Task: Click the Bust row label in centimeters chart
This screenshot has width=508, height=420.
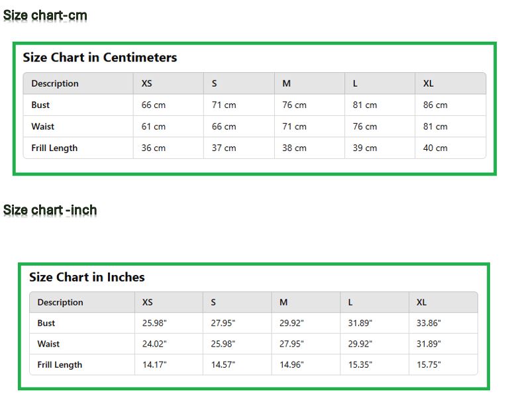Action: point(40,105)
